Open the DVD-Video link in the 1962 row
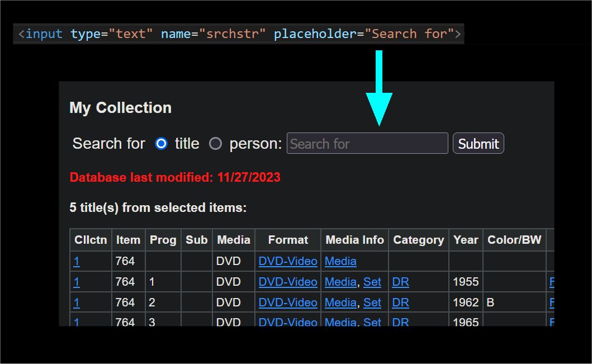 coord(288,303)
